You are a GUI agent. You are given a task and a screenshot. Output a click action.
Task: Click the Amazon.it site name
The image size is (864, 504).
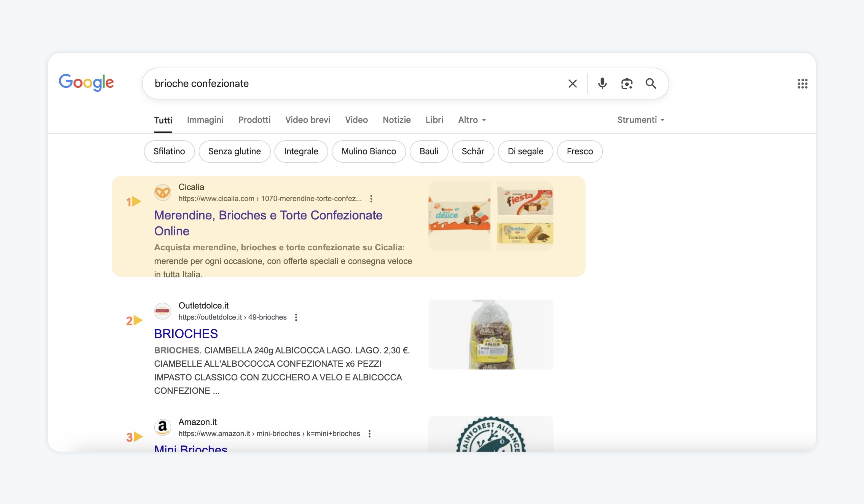(197, 422)
